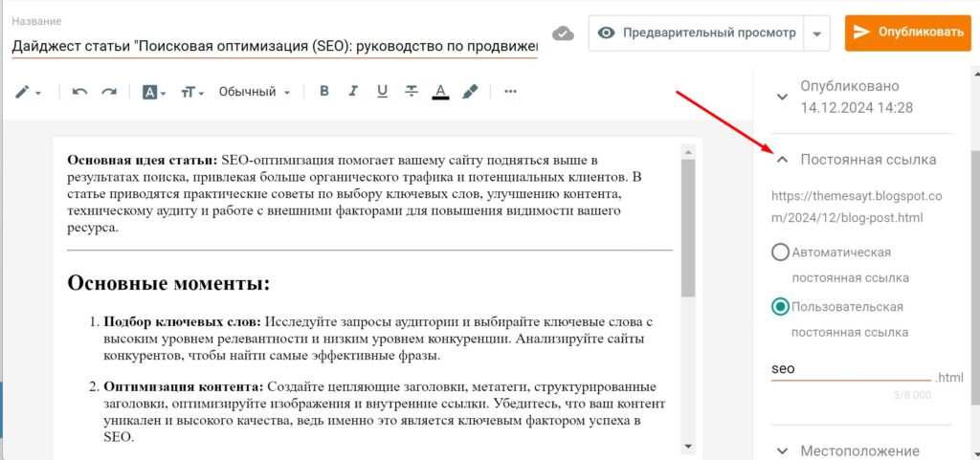Toggle bold formatting
This screenshot has width=980, height=460.
coord(323,92)
